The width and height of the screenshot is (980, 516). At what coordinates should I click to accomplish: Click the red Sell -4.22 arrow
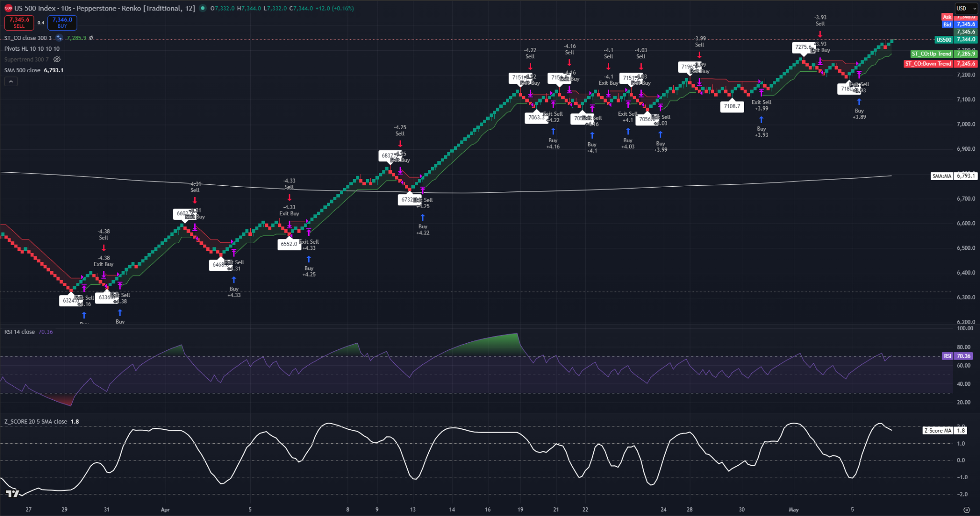tap(530, 67)
